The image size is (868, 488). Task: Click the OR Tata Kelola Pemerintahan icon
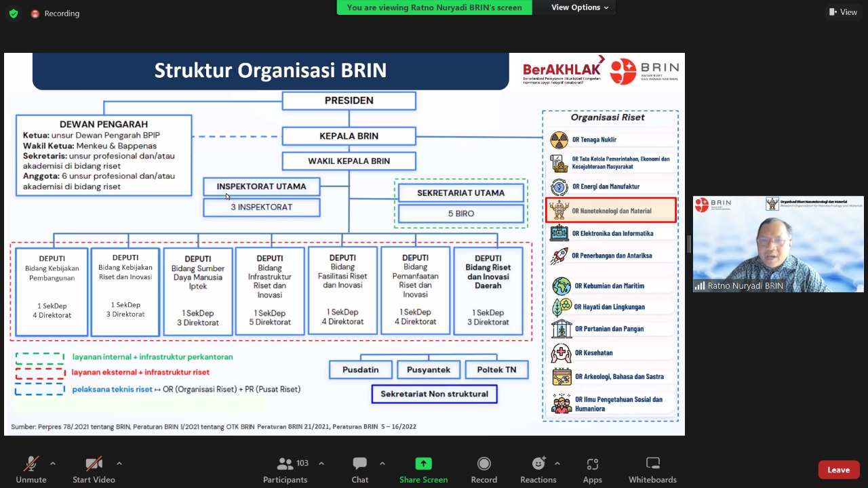pos(559,163)
